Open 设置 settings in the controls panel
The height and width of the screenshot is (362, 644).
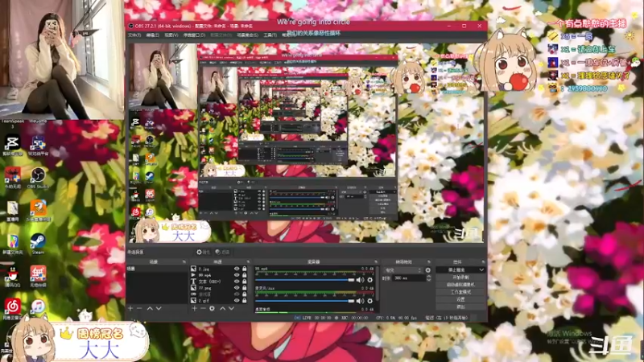(460, 299)
